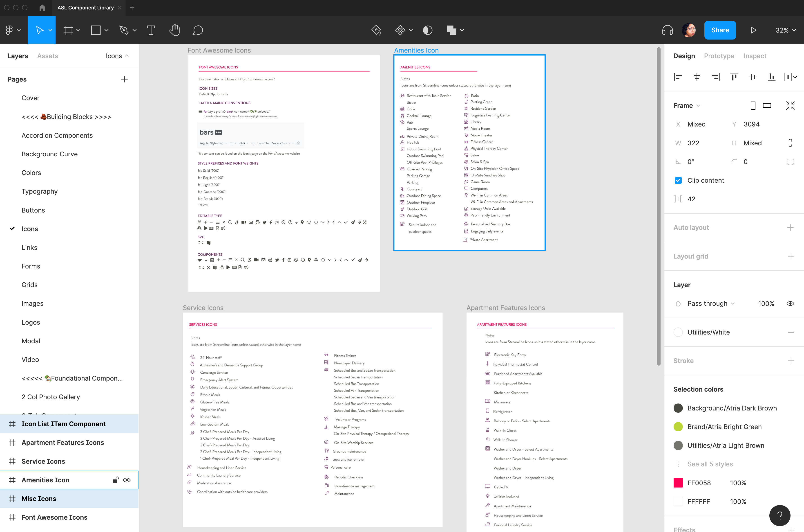Select the Service Icons layer
The width and height of the screenshot is (804, 532).
click(69, 461)
